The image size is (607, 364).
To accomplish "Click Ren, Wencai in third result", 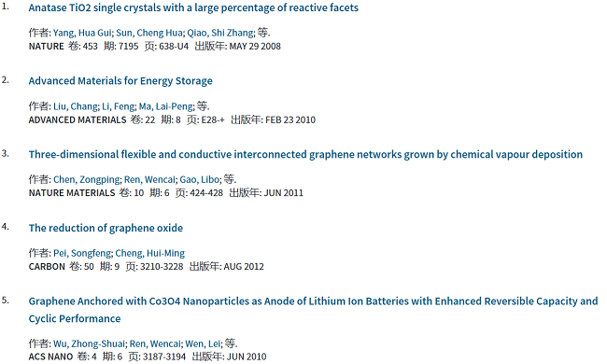I will pos(149,179).
